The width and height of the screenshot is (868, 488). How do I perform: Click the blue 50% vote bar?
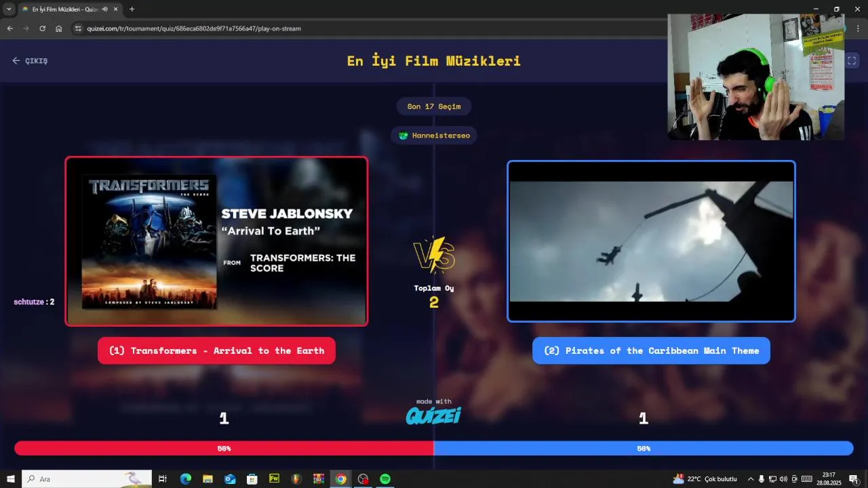(644, 448)
